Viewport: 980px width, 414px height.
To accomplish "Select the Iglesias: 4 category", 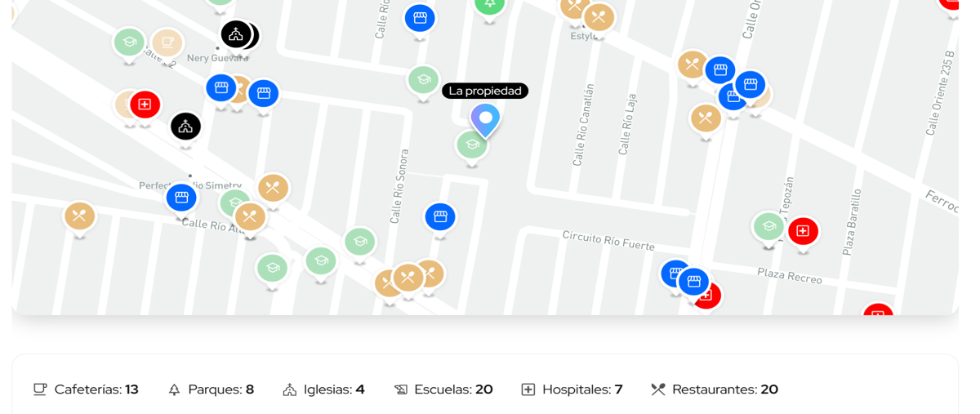I will [323, 390].
